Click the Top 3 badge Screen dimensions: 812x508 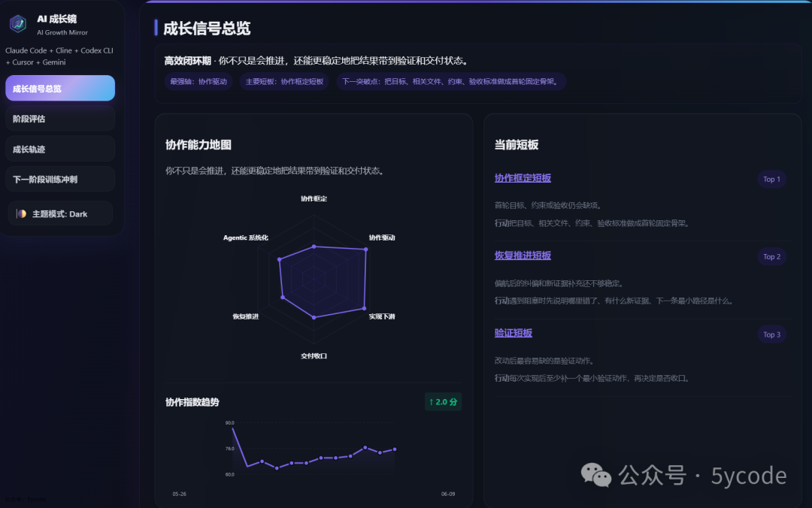(x=771, y=334)
